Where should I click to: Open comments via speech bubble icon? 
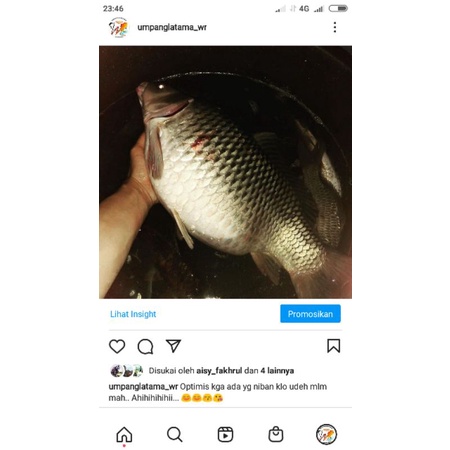(145, 346)
